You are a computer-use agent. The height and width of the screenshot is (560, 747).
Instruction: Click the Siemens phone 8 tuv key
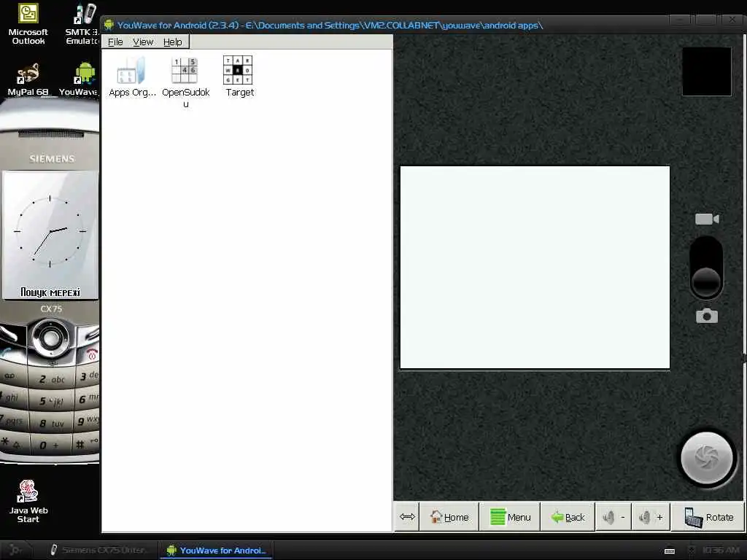coord(52,422)
